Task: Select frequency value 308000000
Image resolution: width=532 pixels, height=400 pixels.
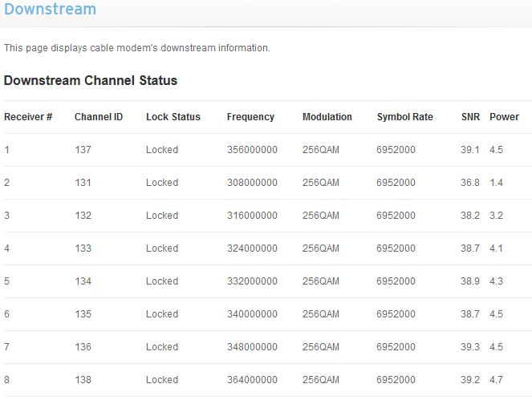Action: click(252, 183)
